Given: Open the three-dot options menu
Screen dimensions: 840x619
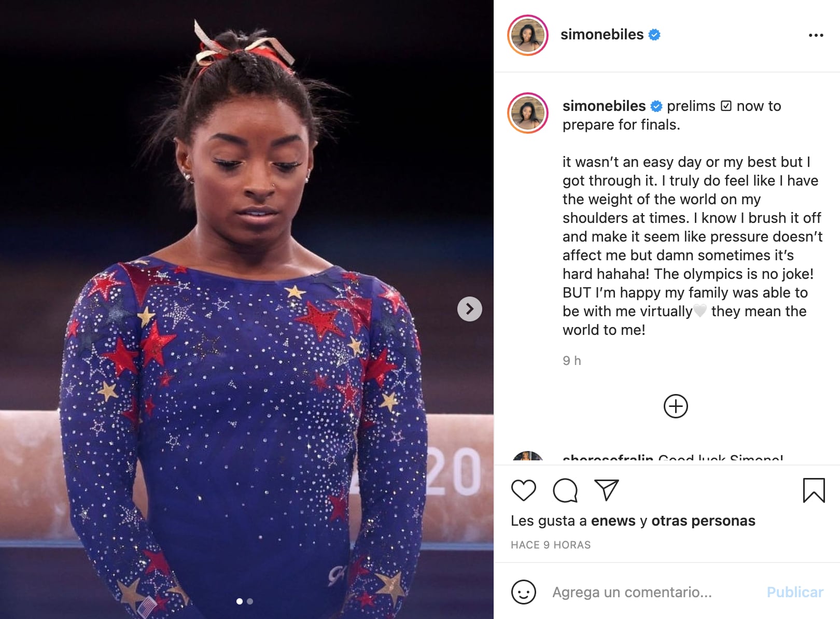Looking at the screenshot, I should point(816,35).
